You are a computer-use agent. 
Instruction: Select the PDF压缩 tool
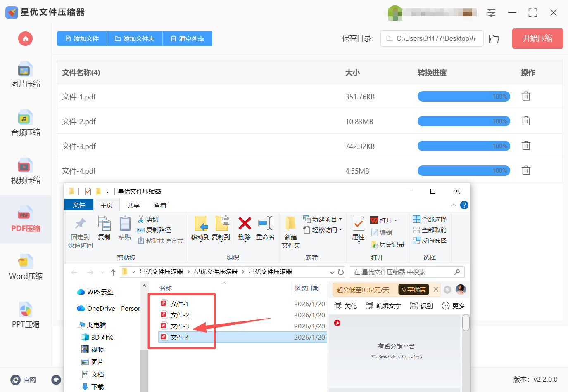pos(26,220)
